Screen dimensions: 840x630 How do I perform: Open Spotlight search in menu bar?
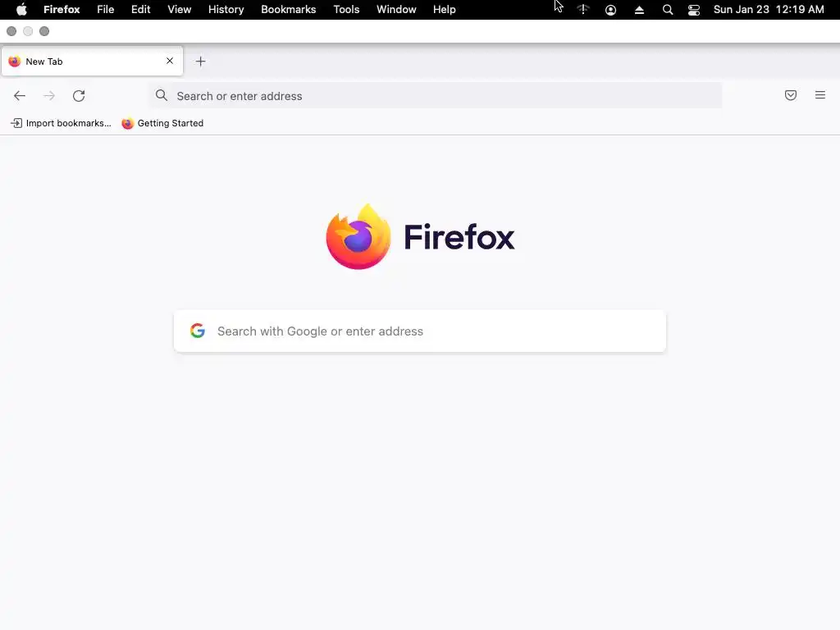coord(668,10)
